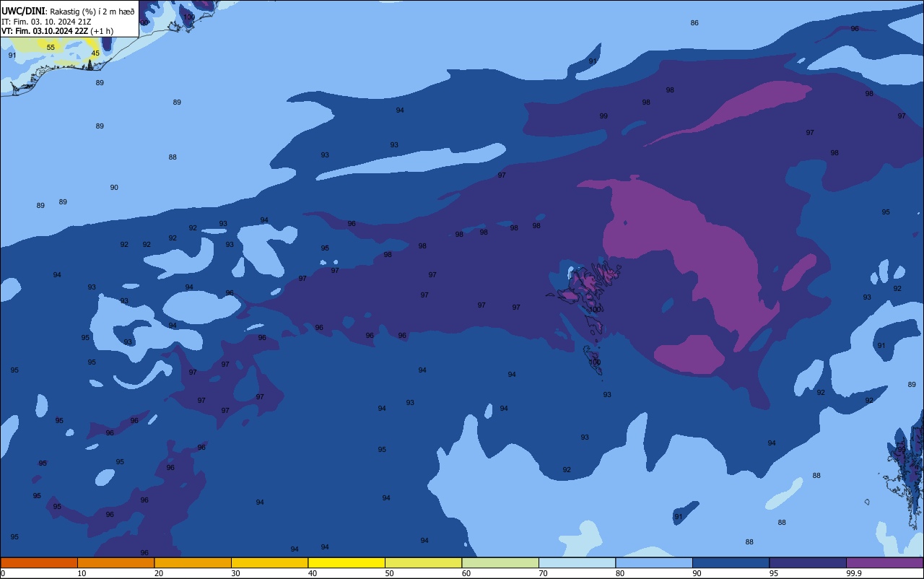This screenshot has height=579, width=924.
Task: Click the pale blue 70–80 legend swatch
Action: pos(577,562)
